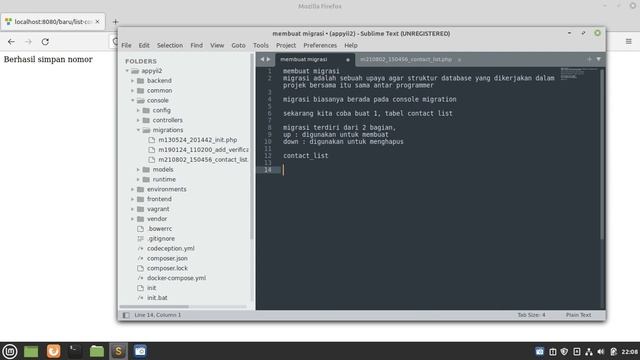The height and width of the screenshot is (360, 640).
Task: Click the editor vertical scrollbar
Action: click(x=602, y=154)
